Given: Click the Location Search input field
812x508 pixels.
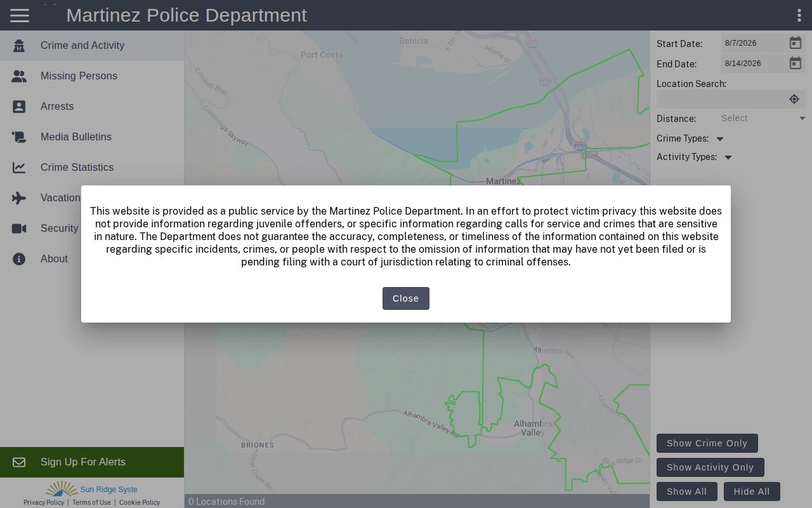Looking at the screenshot, I should coord(721,99).
